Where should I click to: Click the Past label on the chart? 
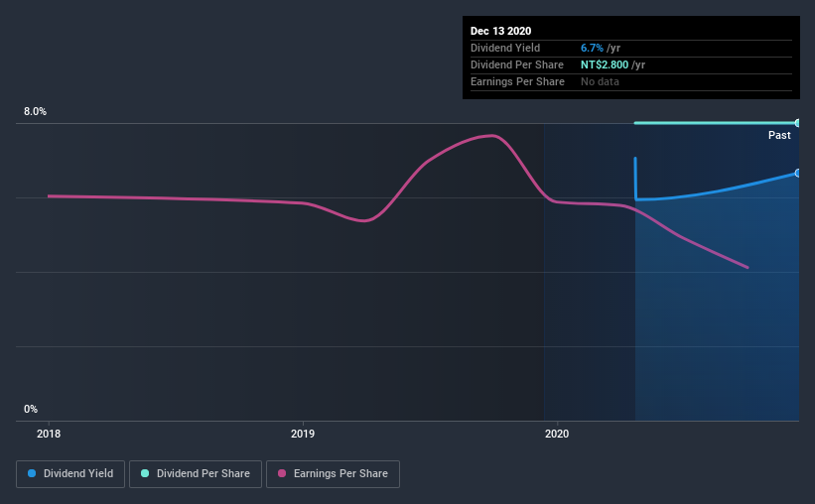(779, 135)
